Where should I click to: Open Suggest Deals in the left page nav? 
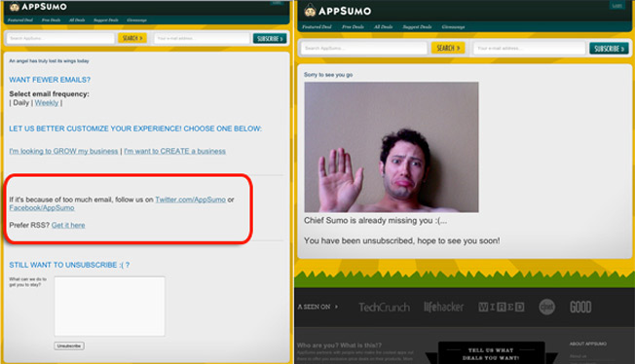(106, 19)
